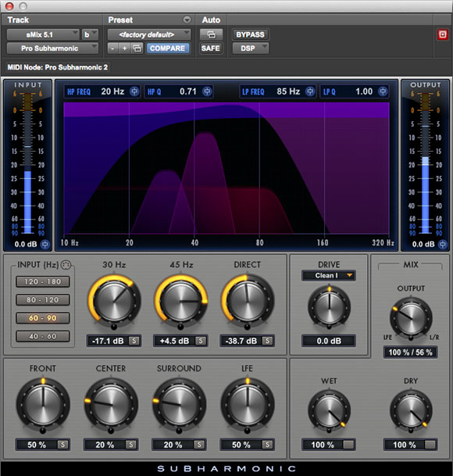Select next preset with plus button
Image resolution: width=453 pixels, height=476 pixels.
124,48
